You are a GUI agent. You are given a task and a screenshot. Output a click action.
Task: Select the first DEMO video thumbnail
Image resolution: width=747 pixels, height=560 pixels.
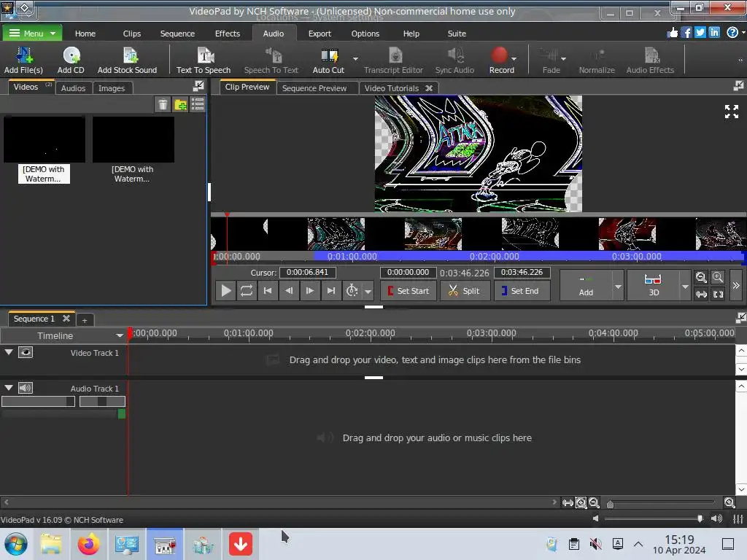(x=44, y=140)
